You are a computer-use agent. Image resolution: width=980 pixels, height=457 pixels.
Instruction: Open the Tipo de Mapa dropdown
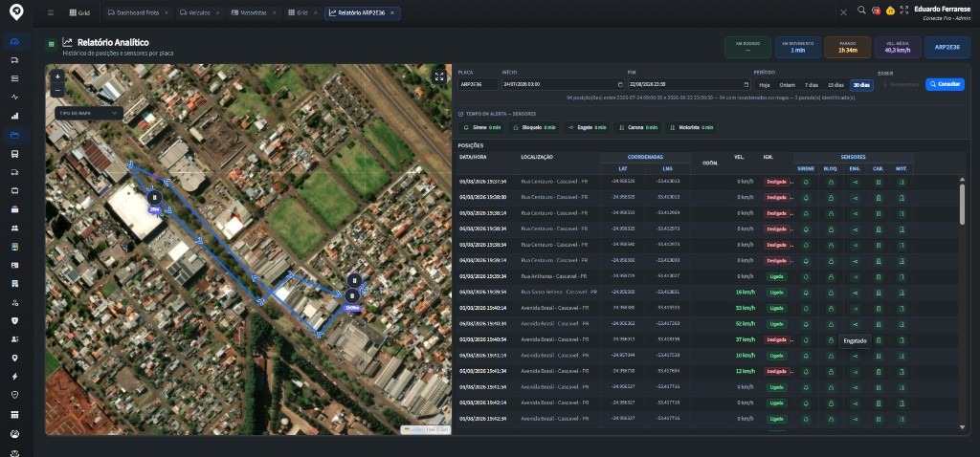tap(87, 113)
